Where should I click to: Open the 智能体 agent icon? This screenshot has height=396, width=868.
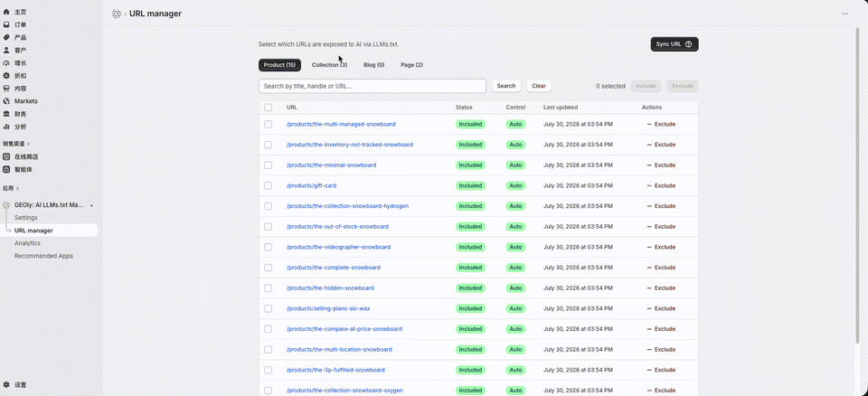6,169
